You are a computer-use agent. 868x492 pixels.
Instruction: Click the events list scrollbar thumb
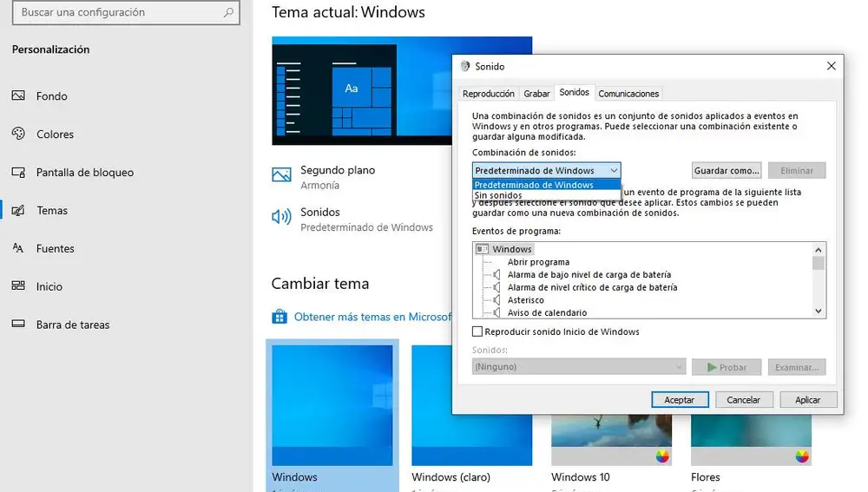point(819,263)
